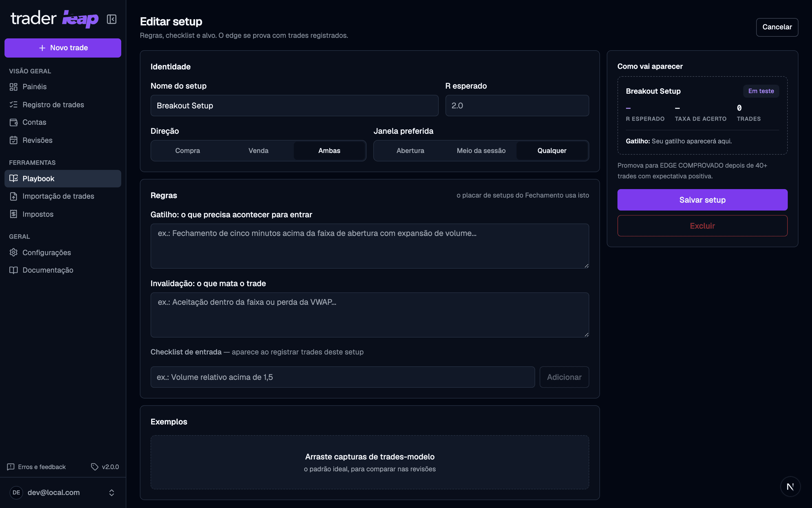Viewport: 812px width, 508px height.
Task: Open the Revisões section
Action: click(x=63, y=140)
